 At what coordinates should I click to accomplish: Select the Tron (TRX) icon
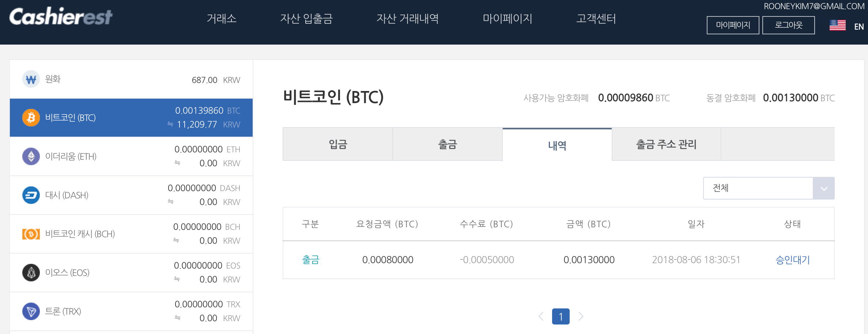pyautogui.click(x=31, y=311)
